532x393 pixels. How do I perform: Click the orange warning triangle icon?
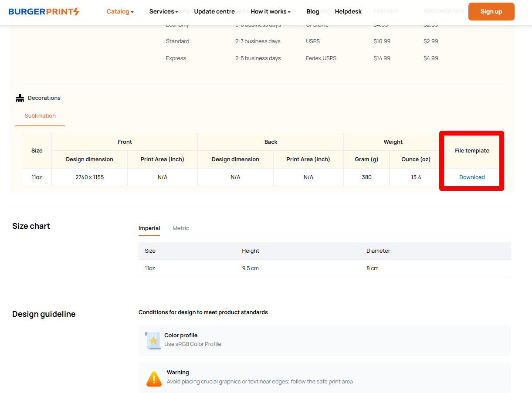[154, 379]
